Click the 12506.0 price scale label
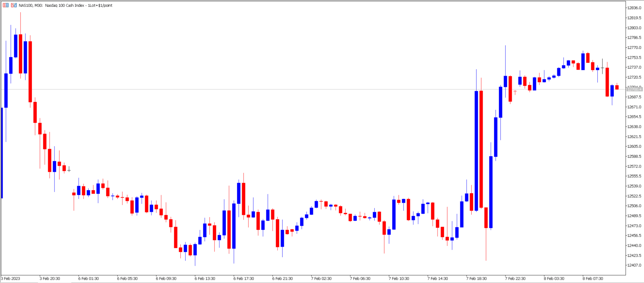 point(634,206)
